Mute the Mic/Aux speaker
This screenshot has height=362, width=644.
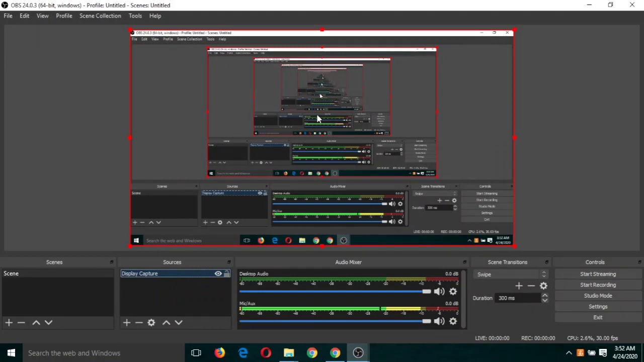coord(439,321)
